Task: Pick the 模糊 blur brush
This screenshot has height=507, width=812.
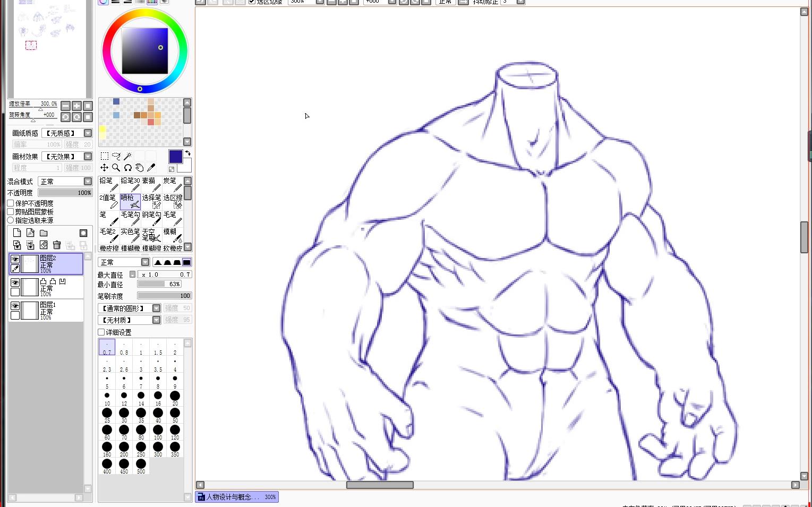Action: (173, 236)
